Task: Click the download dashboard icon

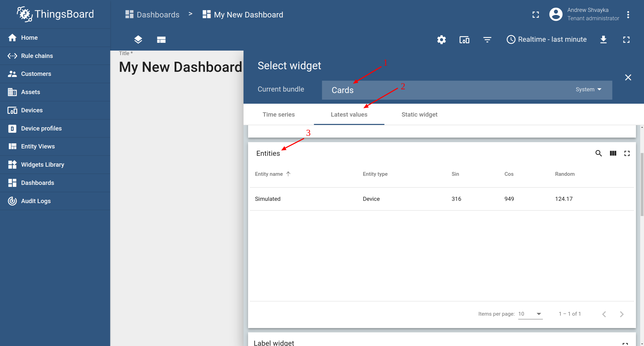Action: click(604, 40)
